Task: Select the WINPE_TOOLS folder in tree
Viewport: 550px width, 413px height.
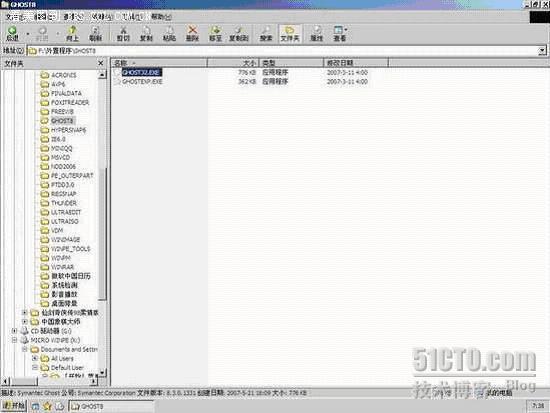Action: [x=71, y=249]
